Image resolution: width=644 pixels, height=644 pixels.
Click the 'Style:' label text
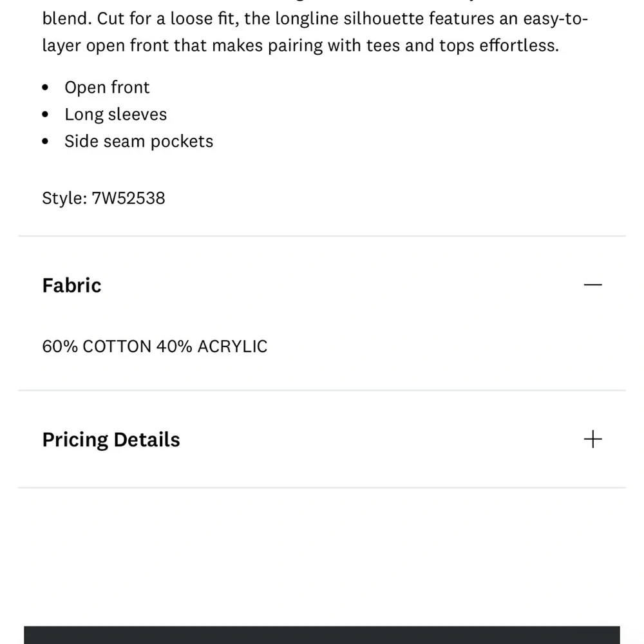pyautogui.click(x=64, y=198)
